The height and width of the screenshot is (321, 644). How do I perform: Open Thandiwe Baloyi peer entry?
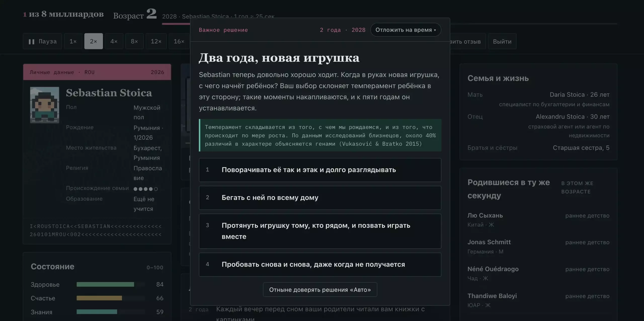tap(538, 300)
